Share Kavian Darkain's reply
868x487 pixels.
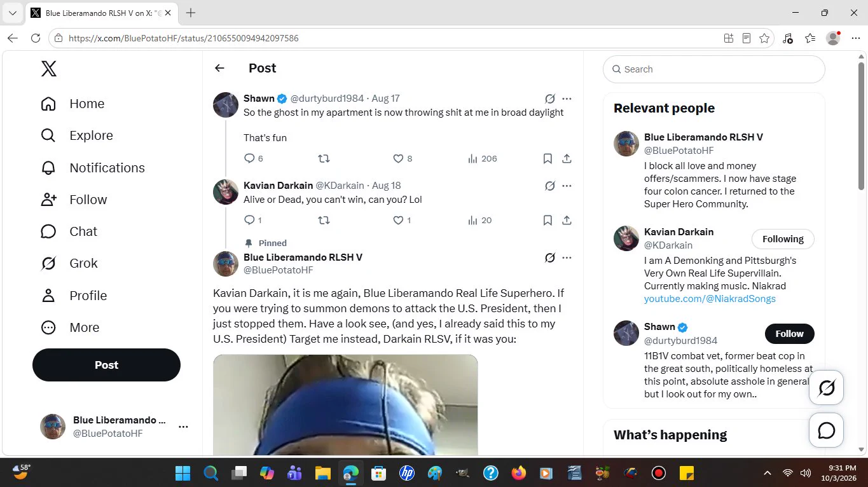click(567, 220)
